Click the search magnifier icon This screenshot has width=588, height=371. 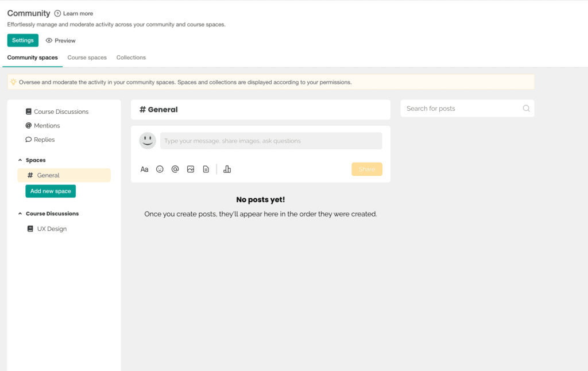526,109
